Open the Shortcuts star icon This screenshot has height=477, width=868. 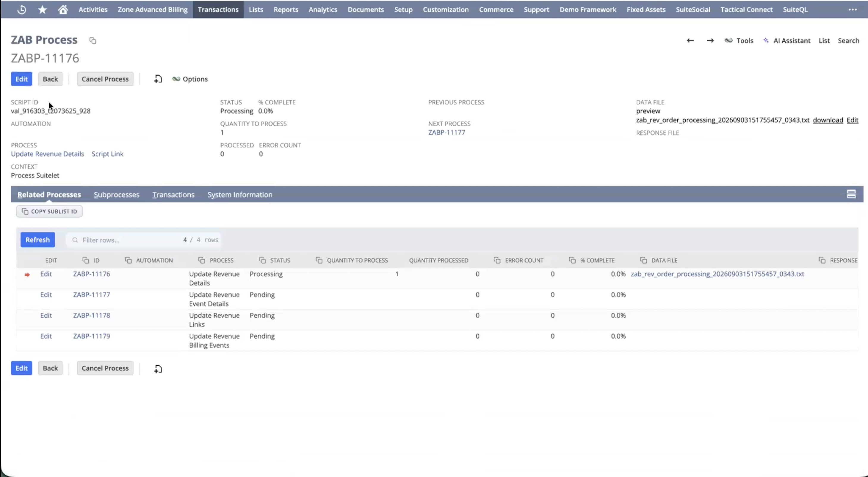[x=42, y=10]
